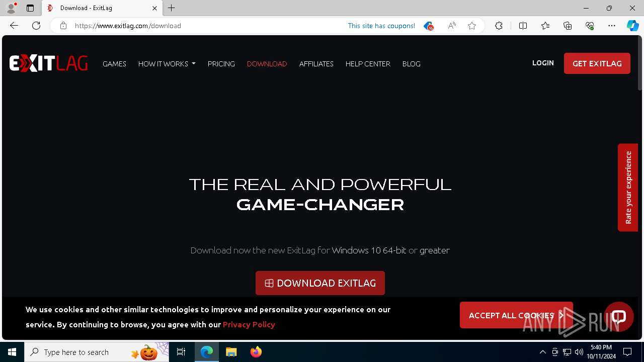
Task: Switch to Edge in taskbar
Action: coord(207,352)
